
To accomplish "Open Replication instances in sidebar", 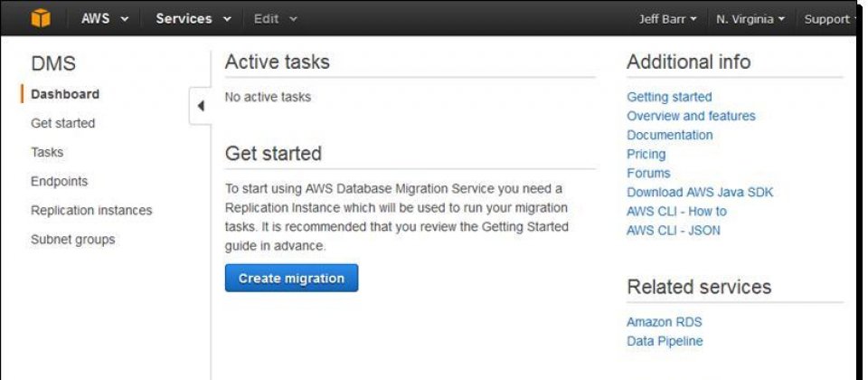I will point(91,210).
